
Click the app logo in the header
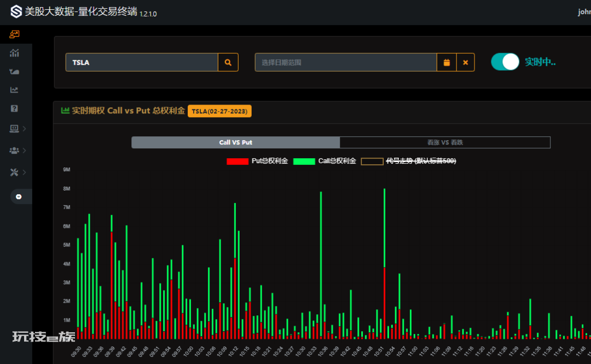point(16,11)
